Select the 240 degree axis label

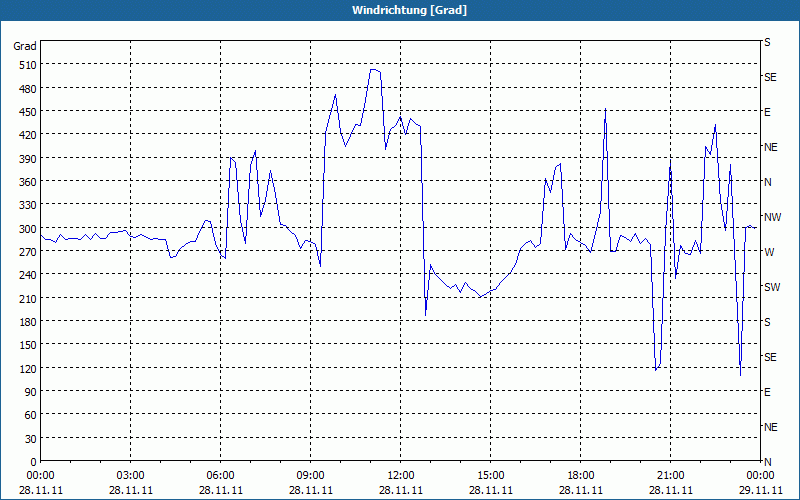pos(28,275)
